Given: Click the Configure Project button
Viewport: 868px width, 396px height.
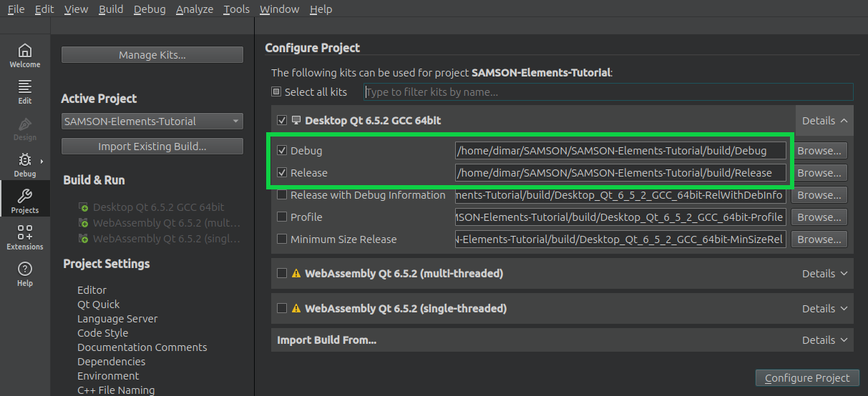Looking at the screenshot, I should coord(807,378).
